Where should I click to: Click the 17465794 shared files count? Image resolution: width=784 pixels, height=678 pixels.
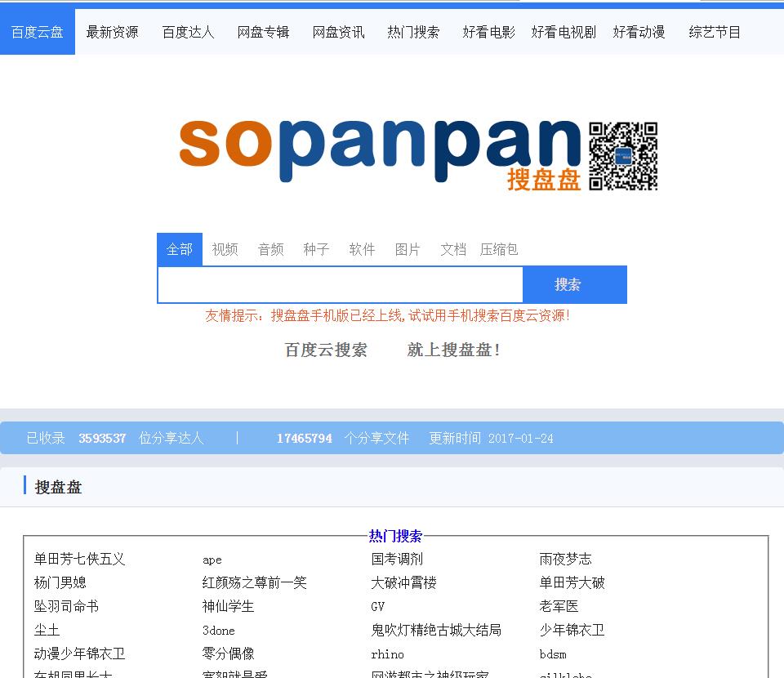click(x=304, y=438)
